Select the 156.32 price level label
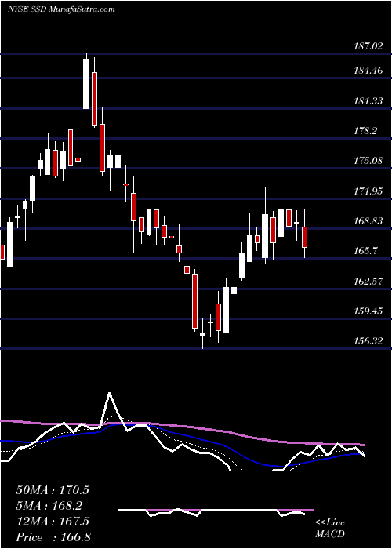This screenshot has height=549, width=392. pyautogui.click(x=368, y=340)
